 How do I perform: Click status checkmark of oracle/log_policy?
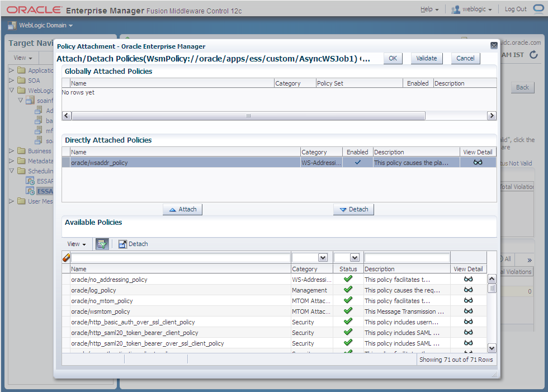coord(348,289)
